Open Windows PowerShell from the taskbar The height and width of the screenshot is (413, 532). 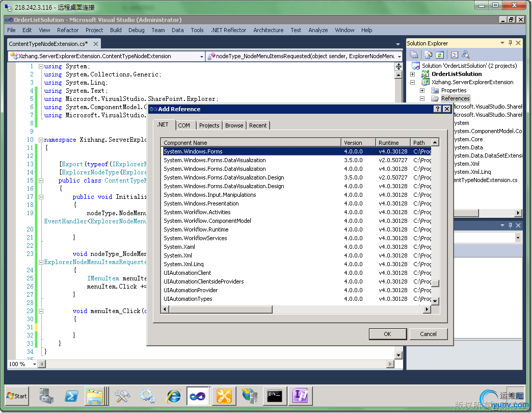click(71, 396)
